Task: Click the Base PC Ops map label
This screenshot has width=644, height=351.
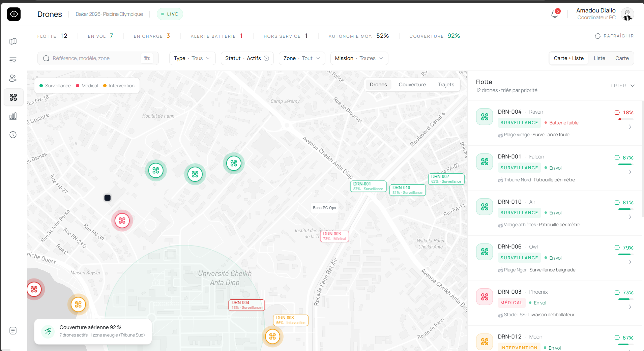Action: point(324,208)
